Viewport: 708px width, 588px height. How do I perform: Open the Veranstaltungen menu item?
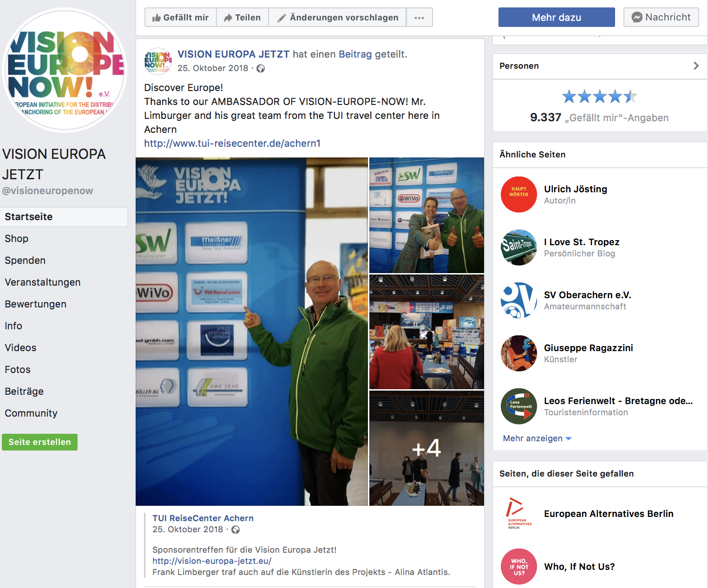[x=43, y=282]
